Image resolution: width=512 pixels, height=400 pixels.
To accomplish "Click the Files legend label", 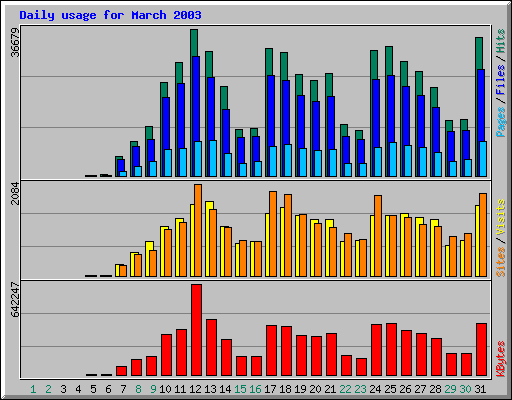I will click(x=501, y=79).
